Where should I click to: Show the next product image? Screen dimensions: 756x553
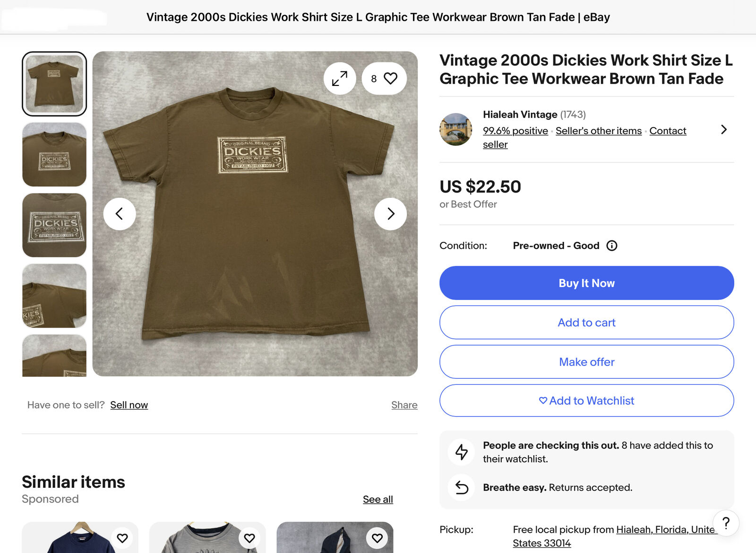(x=390, y=214)
